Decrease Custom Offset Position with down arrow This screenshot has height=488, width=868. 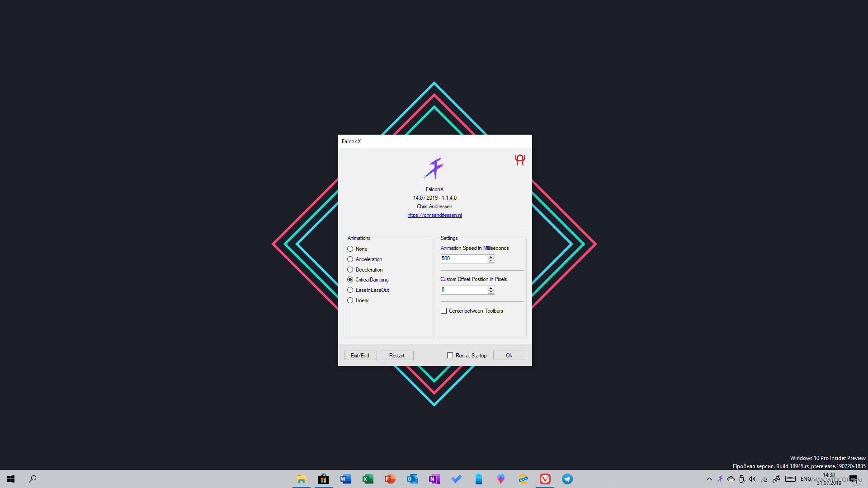[x=491, y=292]
